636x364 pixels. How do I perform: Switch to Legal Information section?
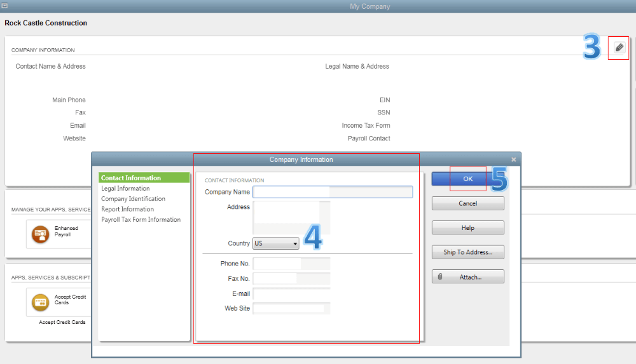pyautogui.click(x=125, y=189)
